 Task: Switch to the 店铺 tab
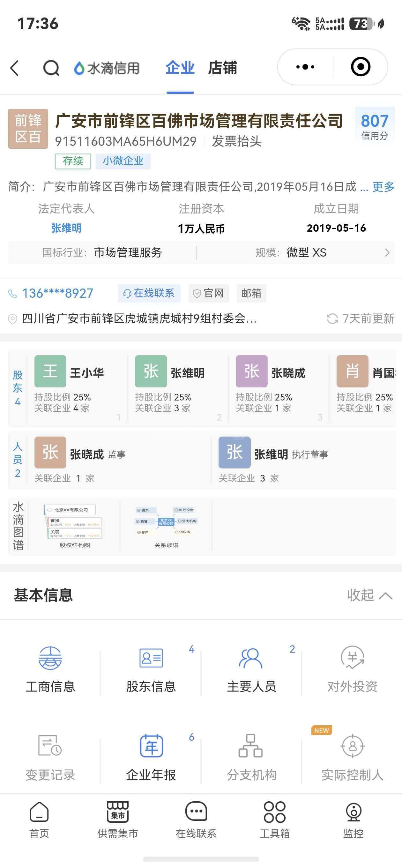[x=222, y=68]
